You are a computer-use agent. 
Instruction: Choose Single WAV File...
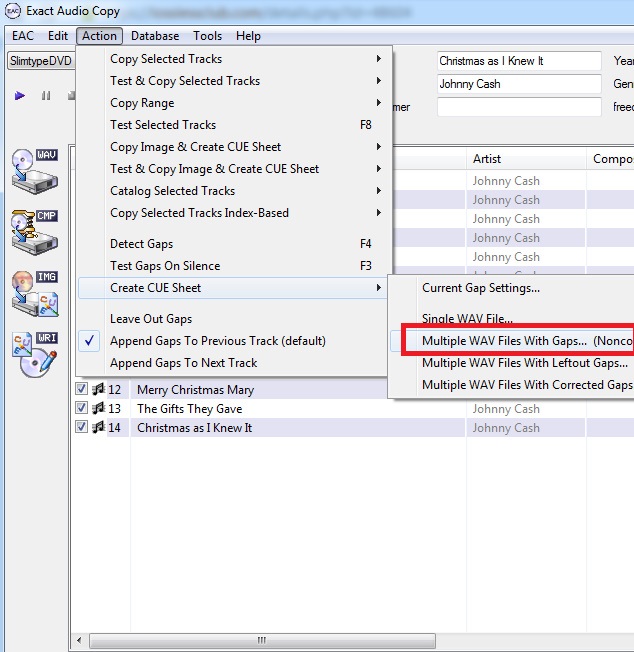click(512, 319)
